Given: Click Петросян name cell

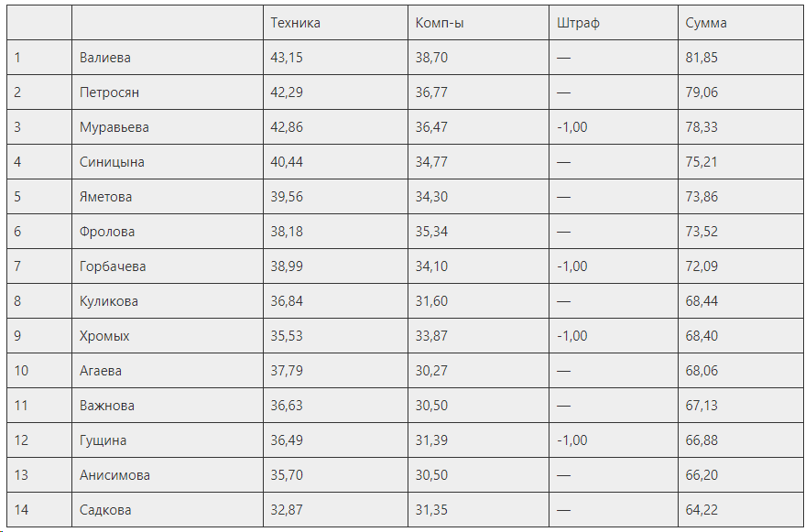Looking at the screenshot, I should tap(168, 92).
